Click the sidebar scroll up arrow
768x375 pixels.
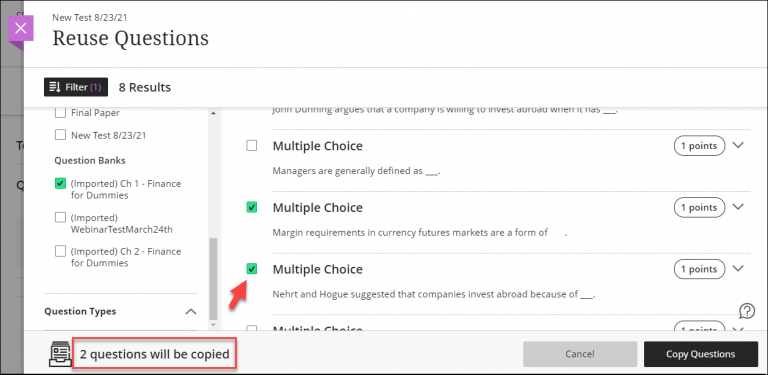point(213,114)
